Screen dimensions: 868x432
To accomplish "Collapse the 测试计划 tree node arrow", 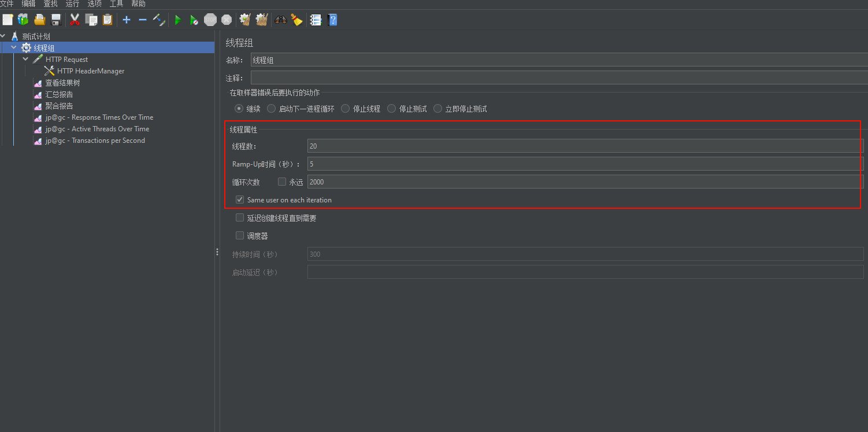I will (3, 36).
